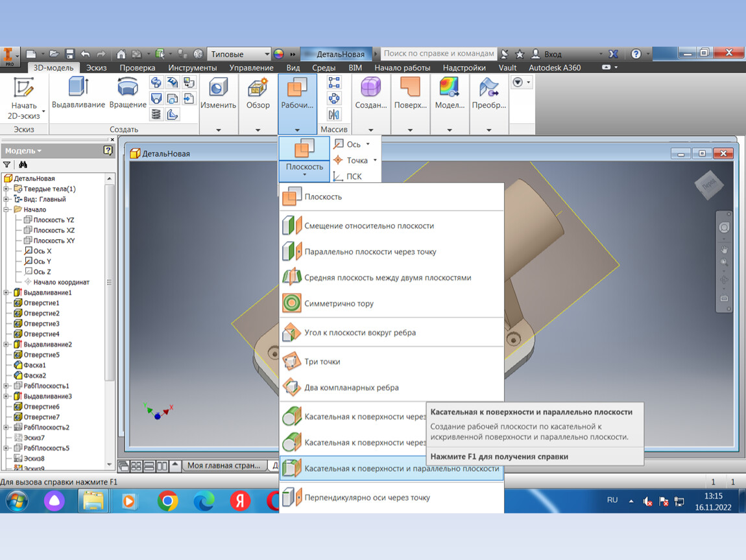The width and height of the screenshot is (746, 560).
Task: Select Отверстие3 in the model tree
Action: tap(36, 323)
